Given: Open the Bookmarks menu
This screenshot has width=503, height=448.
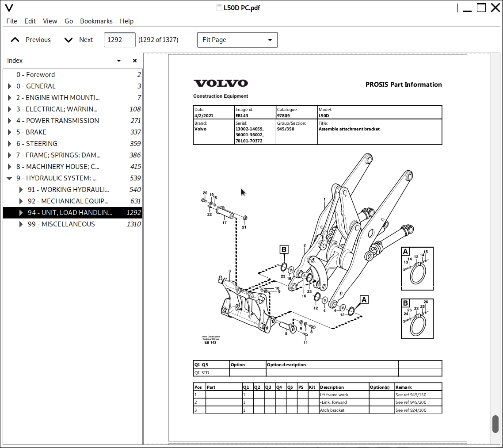Looking at the screenshot, I should click(x=96, y=21).
